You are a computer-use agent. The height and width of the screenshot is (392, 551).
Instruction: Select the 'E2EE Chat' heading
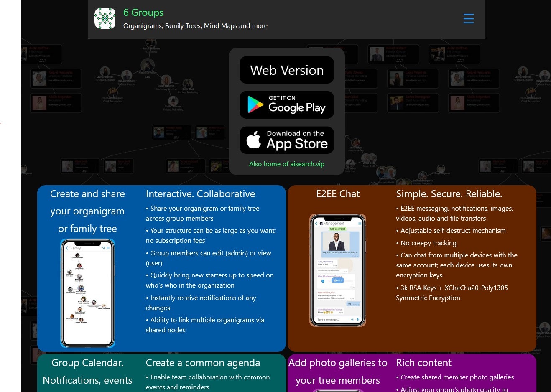pyautogui.click(x=338, y=194)
